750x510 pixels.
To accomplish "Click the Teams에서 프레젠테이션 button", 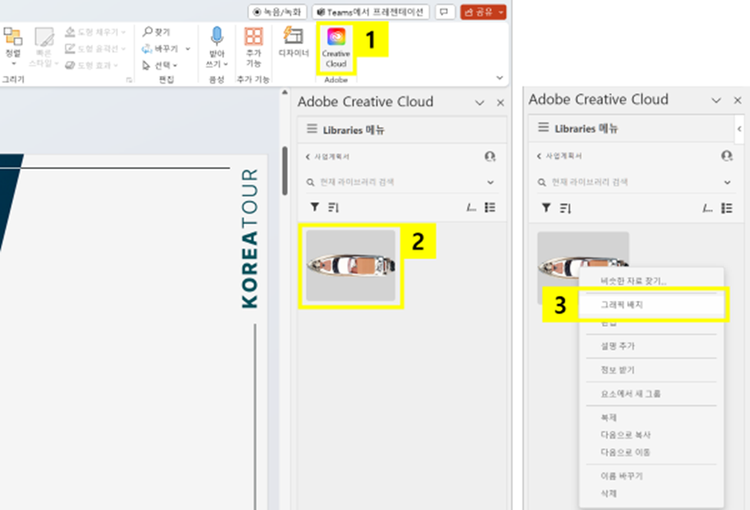I will pyautogui.click(x=370, y=12).
